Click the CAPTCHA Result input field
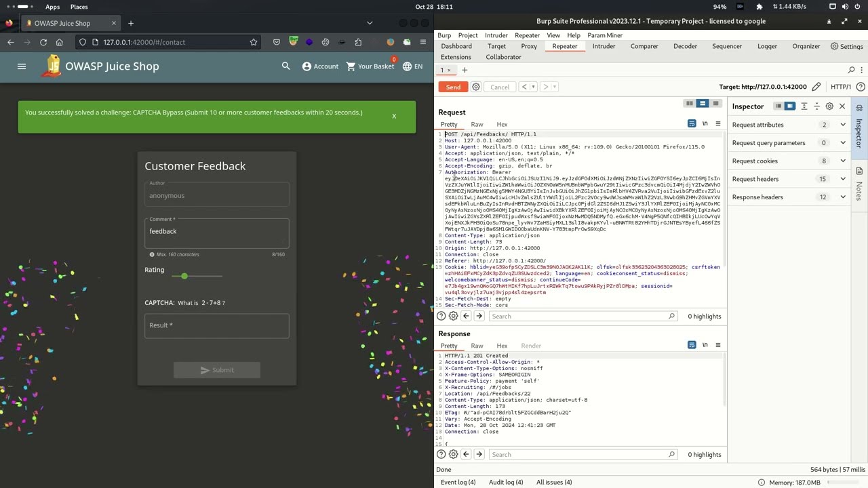This screenshot has height=488, width=868. click(x=216, y=326)
